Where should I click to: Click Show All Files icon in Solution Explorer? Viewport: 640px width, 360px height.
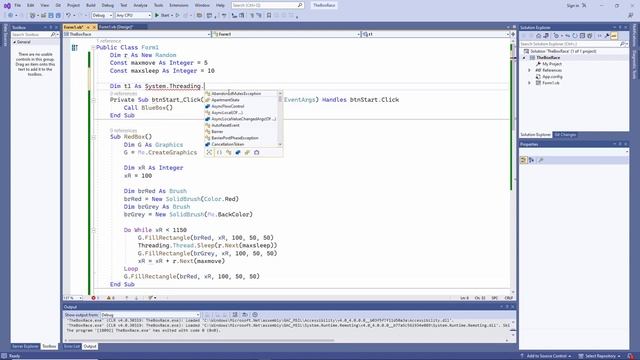[x=590, y=36]
